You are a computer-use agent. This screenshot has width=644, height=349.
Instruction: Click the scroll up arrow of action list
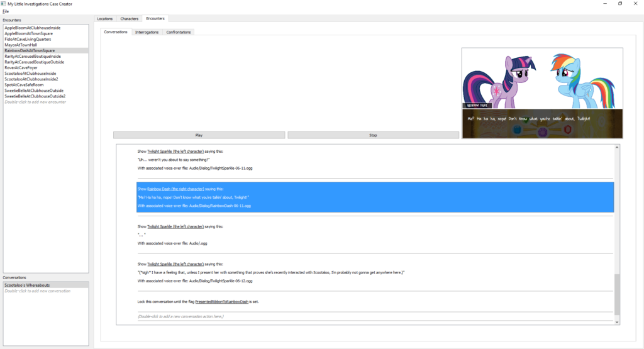tap(617, 147)
